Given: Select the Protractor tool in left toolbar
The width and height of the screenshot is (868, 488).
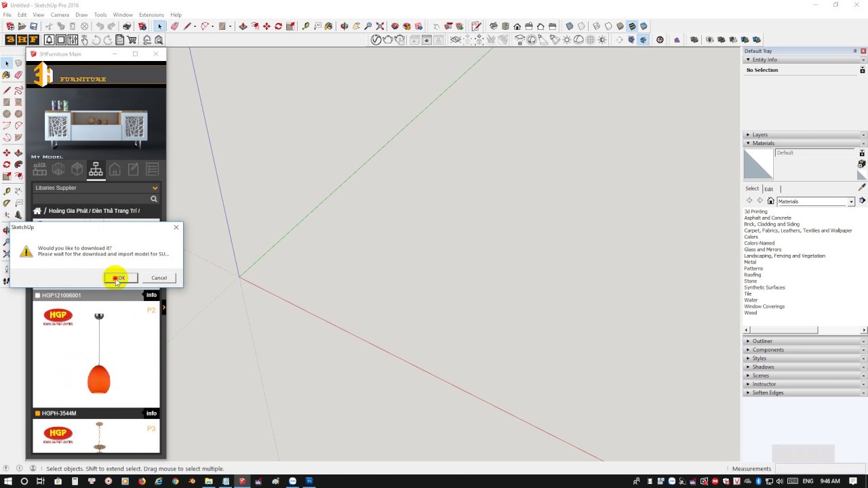Looking at the screenshot, I should point(7,203).
